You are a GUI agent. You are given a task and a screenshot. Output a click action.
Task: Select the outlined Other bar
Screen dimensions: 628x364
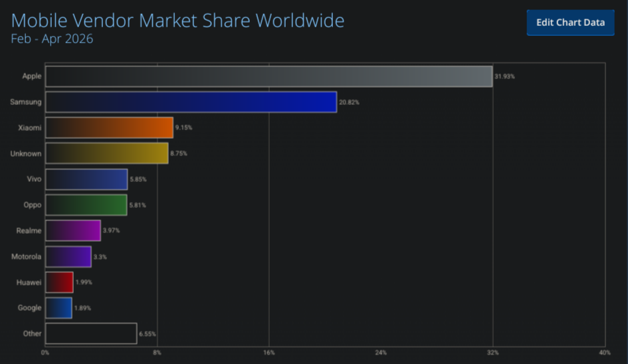tap(91, 333)
